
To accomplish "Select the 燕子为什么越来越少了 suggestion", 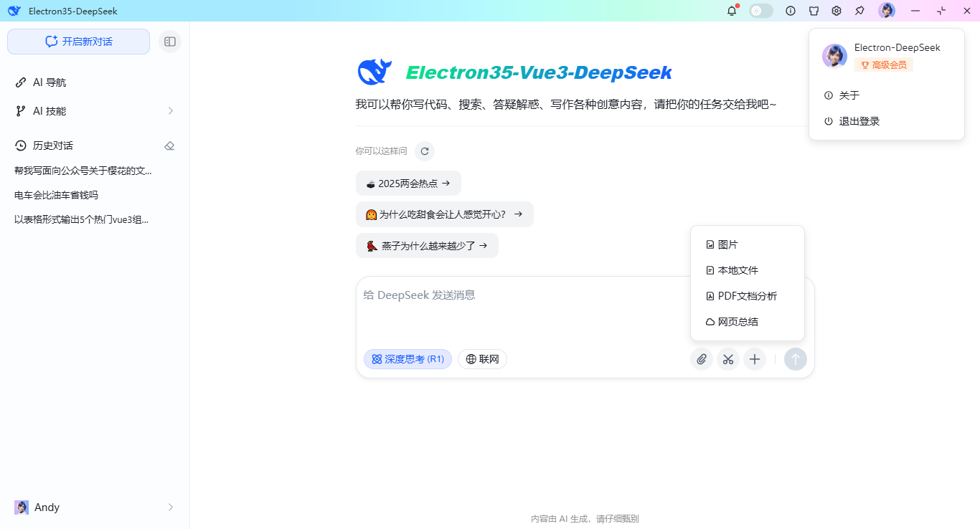I will click(427, 245).
